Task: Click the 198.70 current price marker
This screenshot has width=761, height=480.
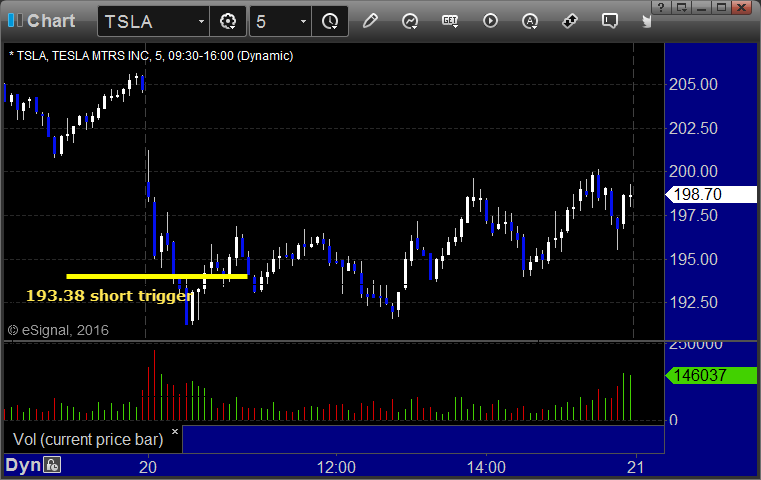Action: pyautogui.click(x=711, y=194)
